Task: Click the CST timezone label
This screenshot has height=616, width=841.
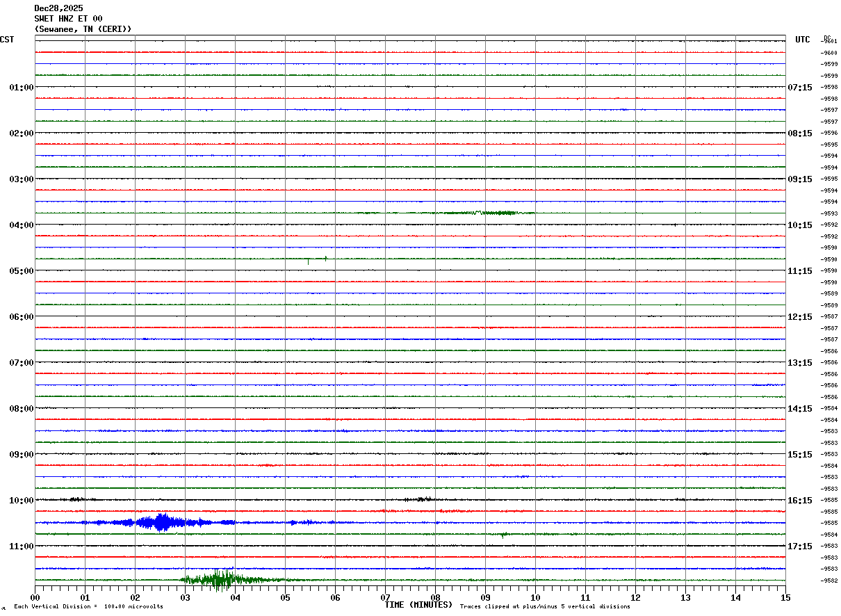Action: pyautogui.click(x=7, y=40)
